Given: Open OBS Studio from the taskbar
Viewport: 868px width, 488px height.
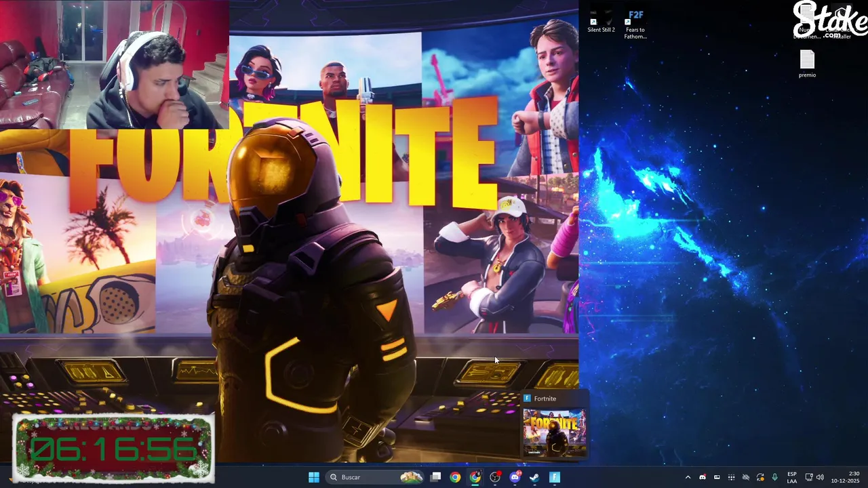Looking at the screenshot, I should [495, 477].
